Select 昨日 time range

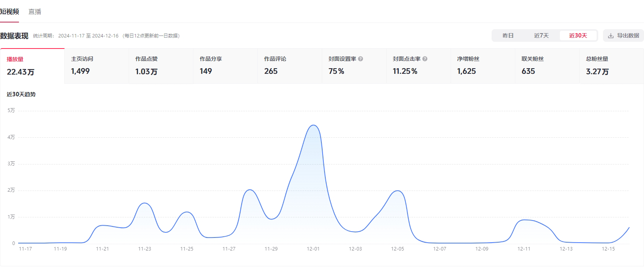508,36
